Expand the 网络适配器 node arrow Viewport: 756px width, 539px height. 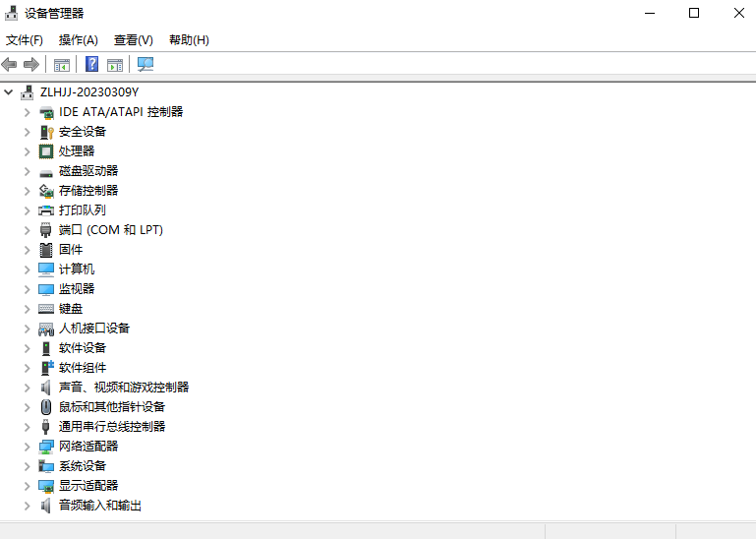28,447
